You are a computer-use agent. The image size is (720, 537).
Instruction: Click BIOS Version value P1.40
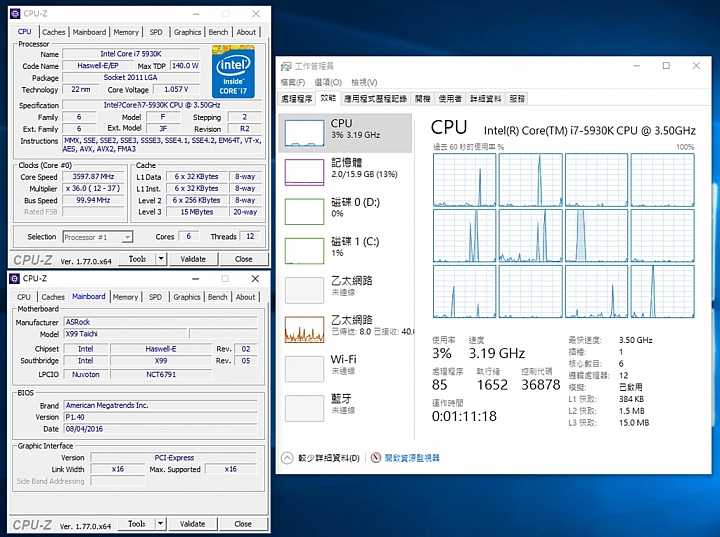click(x=160, y=417)
